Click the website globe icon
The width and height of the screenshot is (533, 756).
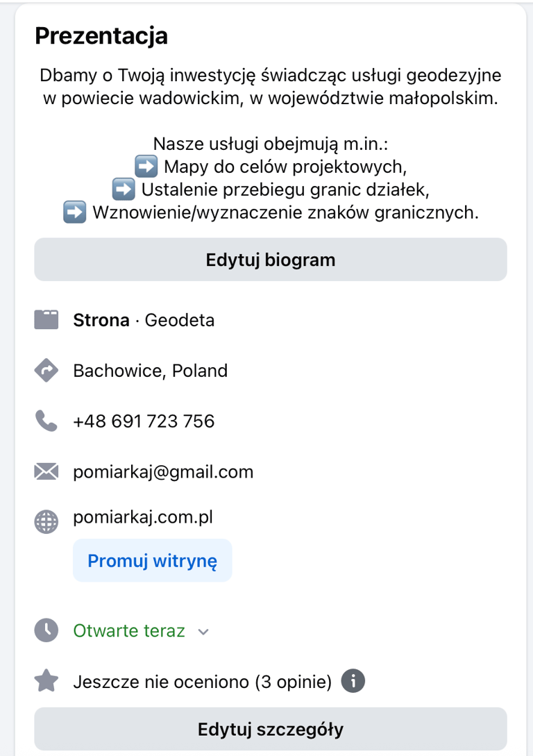coord(46,521)
